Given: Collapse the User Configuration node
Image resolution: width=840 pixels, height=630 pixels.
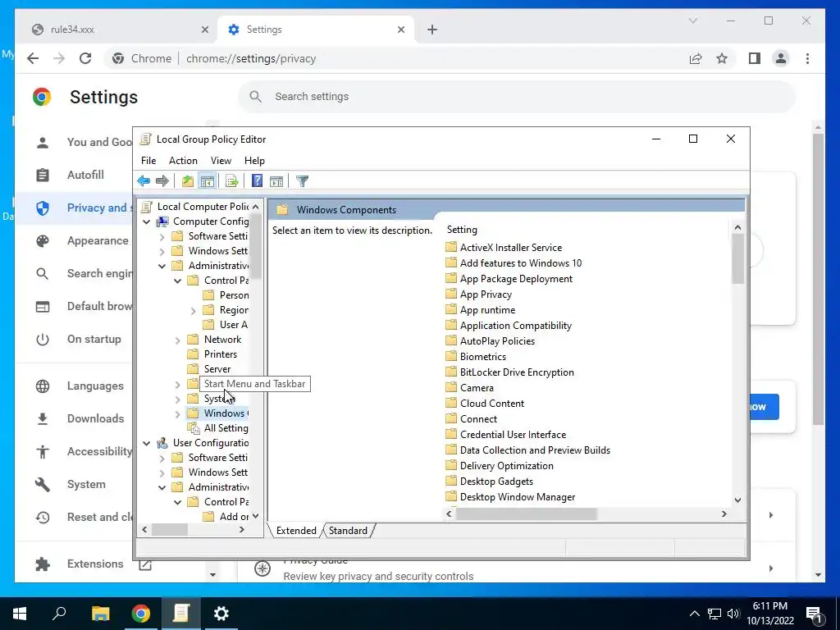Looking at the screenshot, I should pyautogui.click(x=146, y=443).
